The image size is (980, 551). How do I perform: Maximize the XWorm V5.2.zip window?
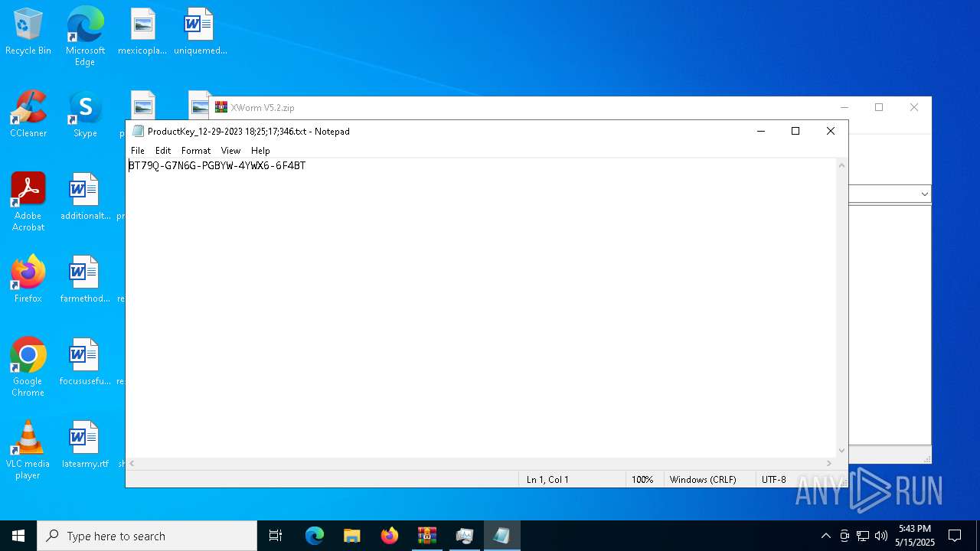tap(879, 108)
